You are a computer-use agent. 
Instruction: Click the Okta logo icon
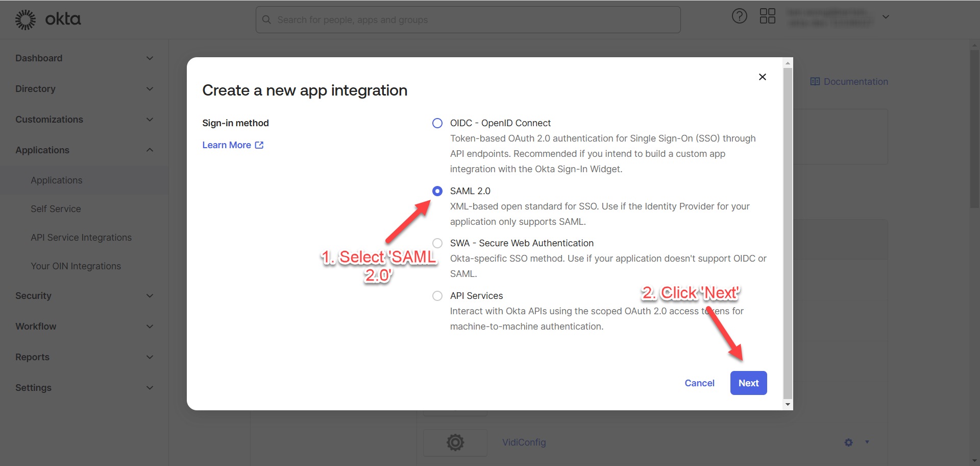[26, 20]
